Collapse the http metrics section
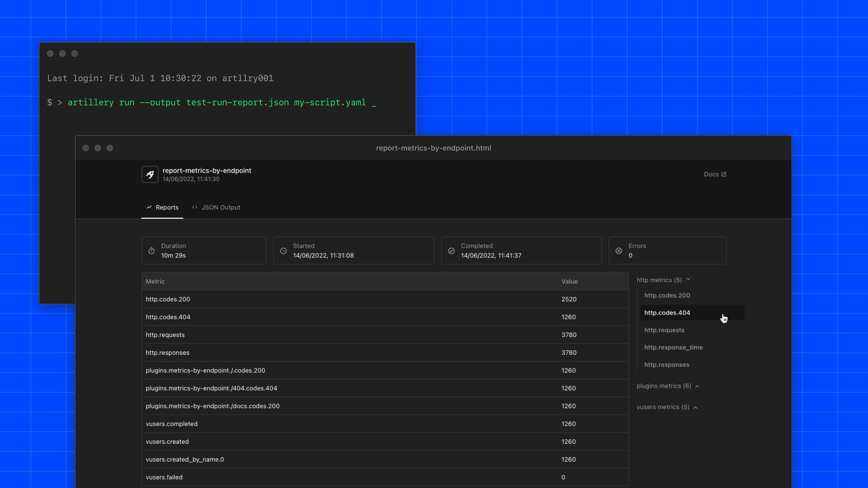Viewport: 868px width, 488px height. point(689,279)
